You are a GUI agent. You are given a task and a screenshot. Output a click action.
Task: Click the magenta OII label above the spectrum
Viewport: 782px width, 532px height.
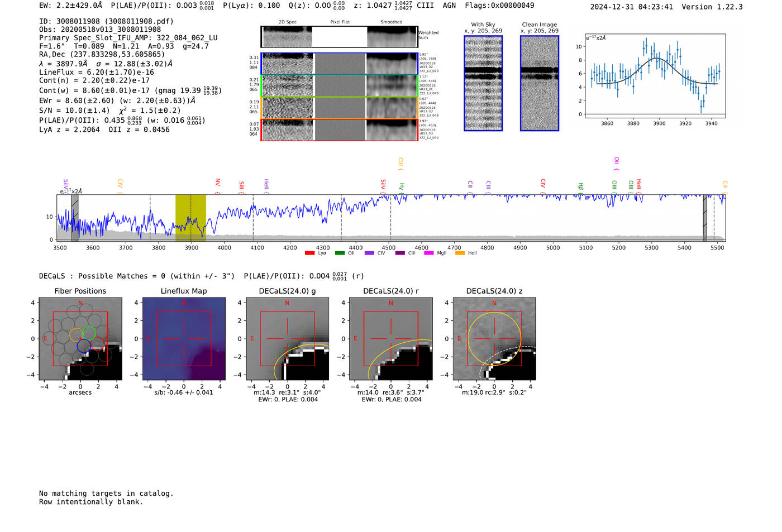tap(617, 163)
